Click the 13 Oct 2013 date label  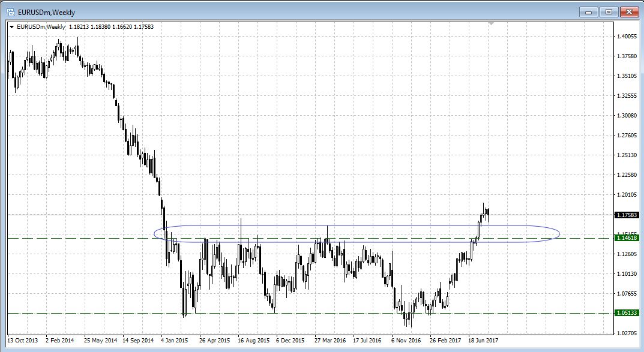(x=22, y=339)
